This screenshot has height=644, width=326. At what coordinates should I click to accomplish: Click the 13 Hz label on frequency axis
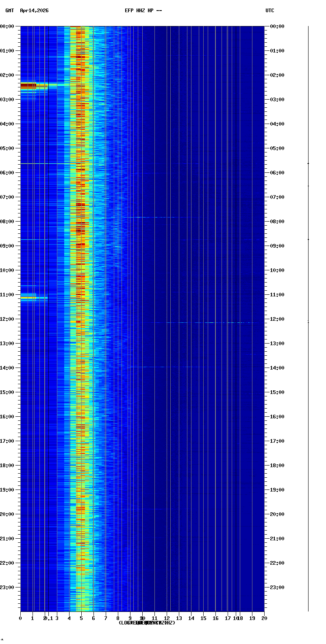point(179,618)
